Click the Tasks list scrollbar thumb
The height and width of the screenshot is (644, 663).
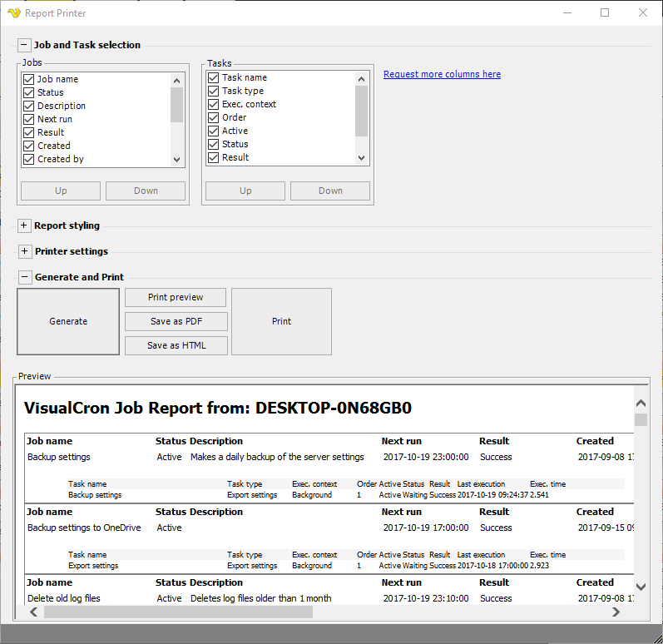361,111
